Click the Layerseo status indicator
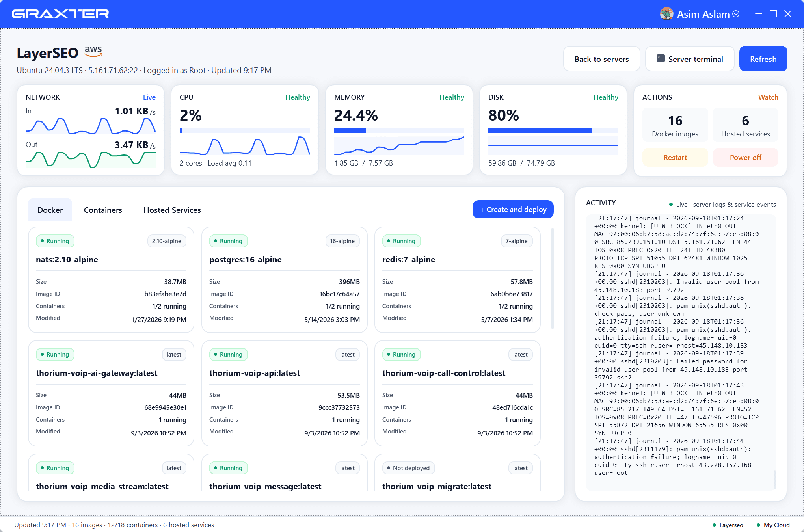Image resolution: width=804 pixels, height=532 pixels. pyautogui.click(x=728, y=525)
